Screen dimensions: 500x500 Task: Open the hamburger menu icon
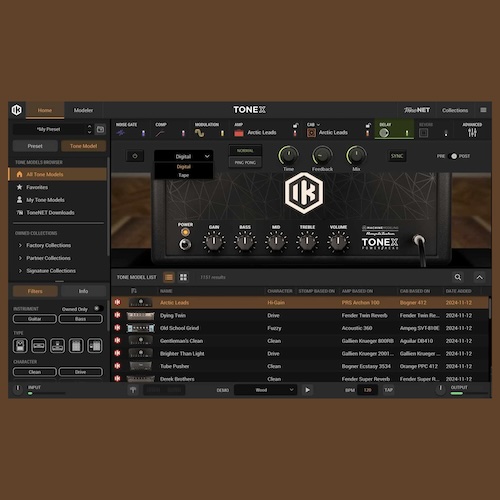(483, 110)
